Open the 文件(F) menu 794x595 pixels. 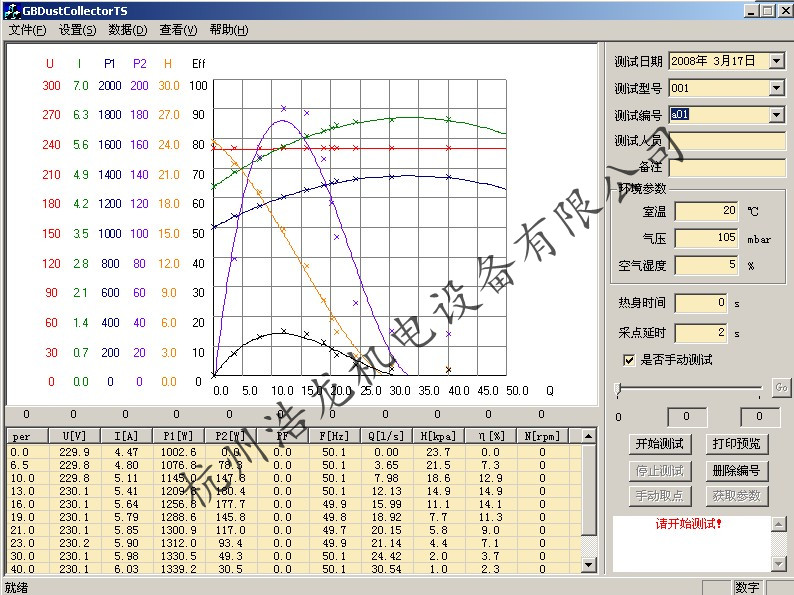pyautogui.click(x=27, y=30)
